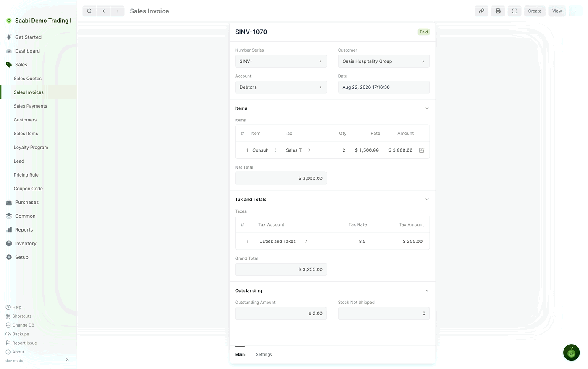Collapse the Outstanding section chevron
Viewport: 588px width, 369px height.
pos(427,291)
